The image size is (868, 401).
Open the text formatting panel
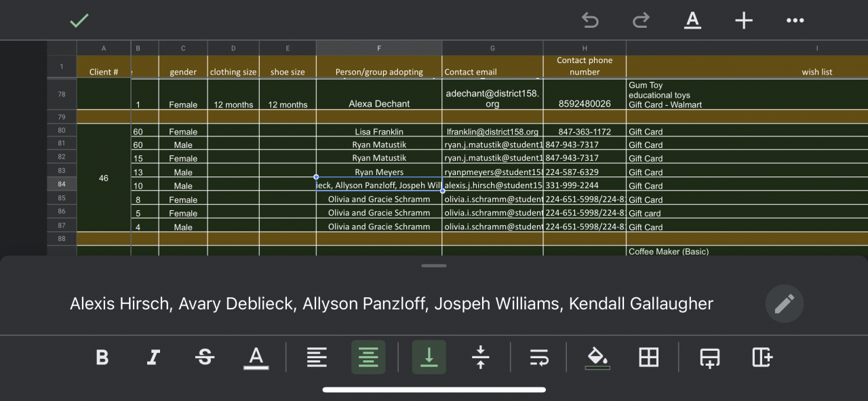click(692, 20)
